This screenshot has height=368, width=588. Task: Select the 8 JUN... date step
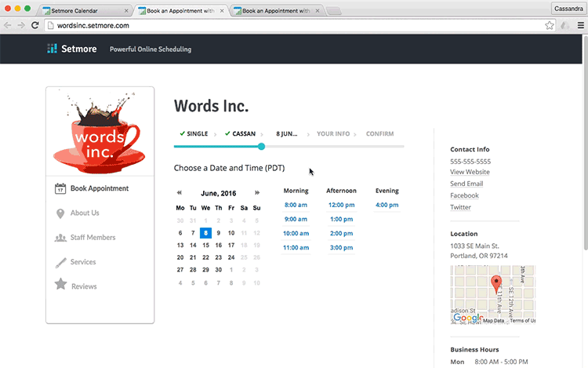pyautogui.click(x=287, y=134)
